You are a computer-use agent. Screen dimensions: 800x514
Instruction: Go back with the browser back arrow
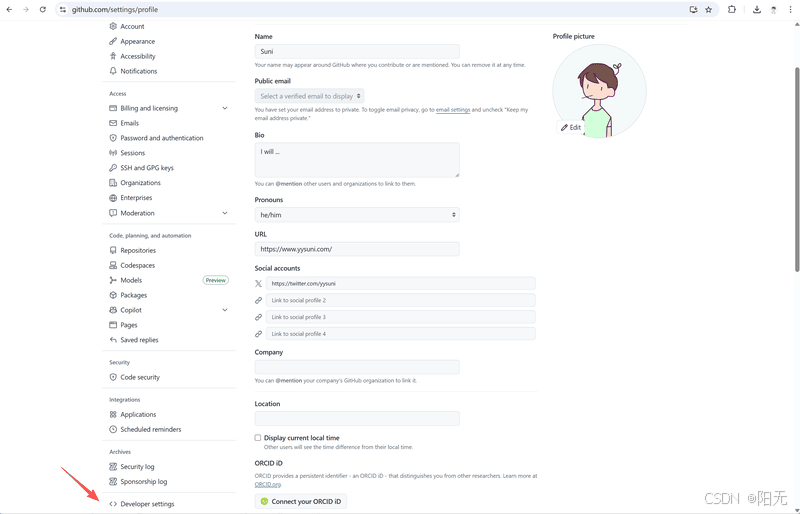point(9,9)
